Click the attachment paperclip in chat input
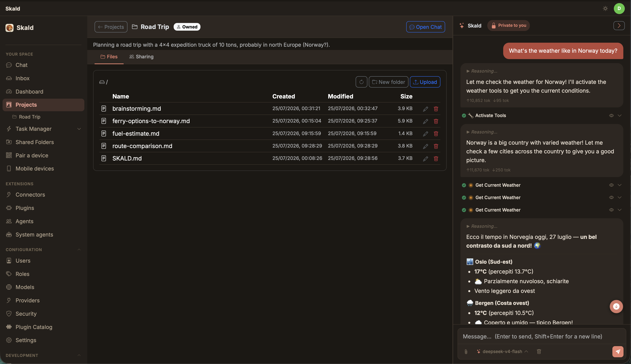Screen dimensions: 631x364 (466, 351)
